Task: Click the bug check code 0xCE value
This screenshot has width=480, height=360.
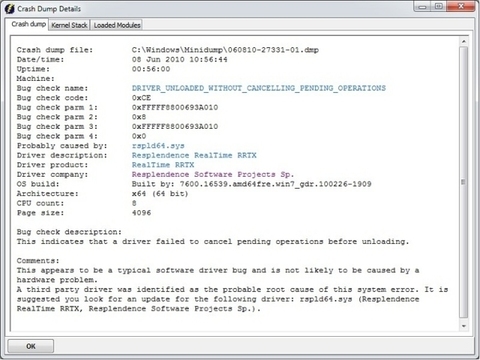Action: [141, 98]
